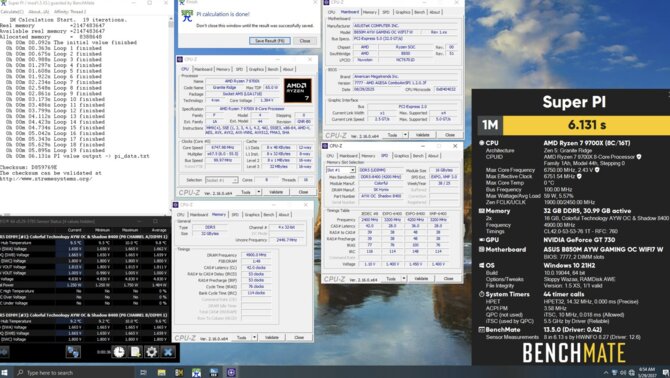
Task: Select DIMM #3 Colorful Technology sensor header row
Action: tap(85, 315)
